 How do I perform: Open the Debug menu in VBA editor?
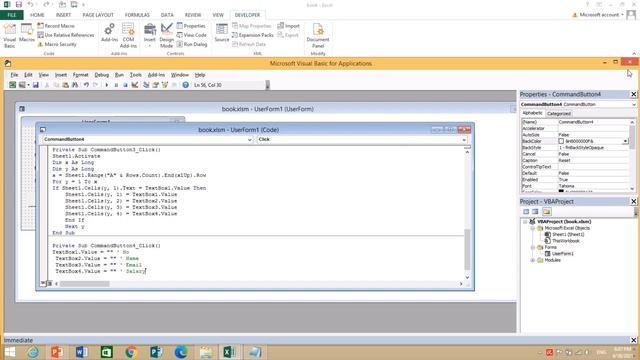point(102,75)
